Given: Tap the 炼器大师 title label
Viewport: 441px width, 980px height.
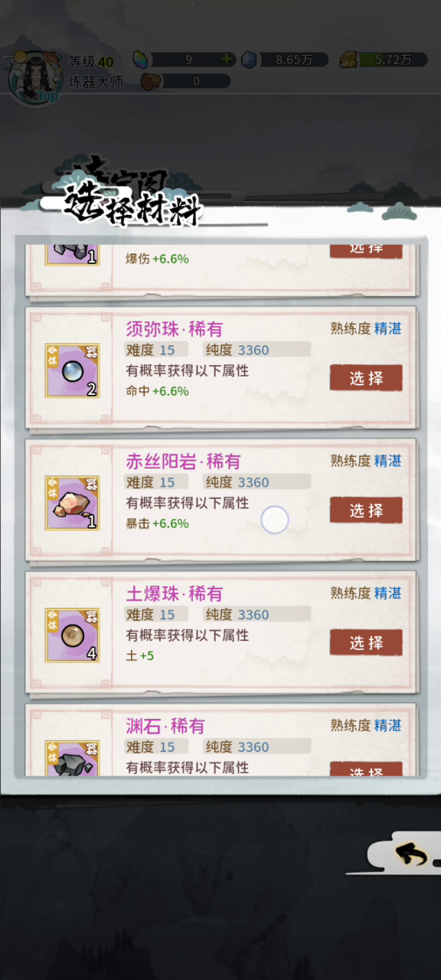Looking at the screenshot, I should [96, 80].
